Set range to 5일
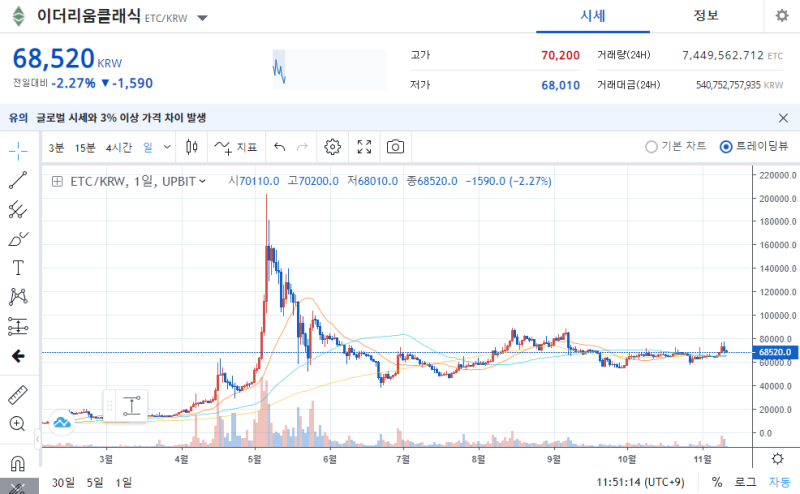 [95, 482]
